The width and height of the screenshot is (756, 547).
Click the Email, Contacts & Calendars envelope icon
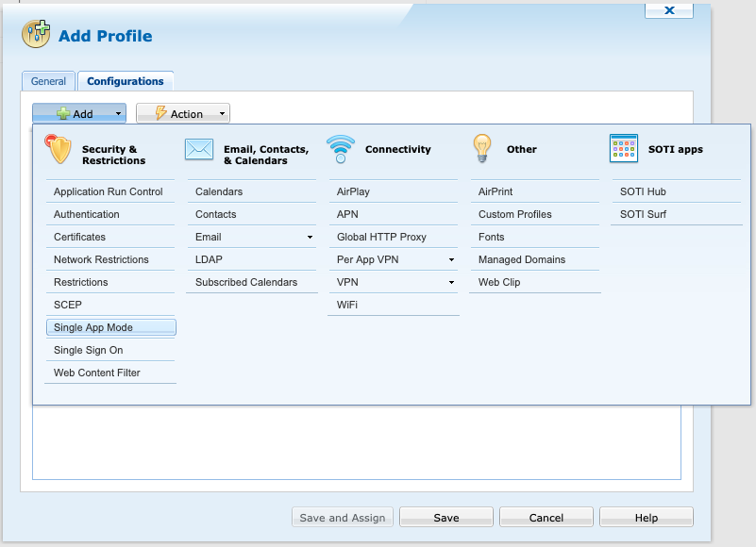click(x=199, y=149)
